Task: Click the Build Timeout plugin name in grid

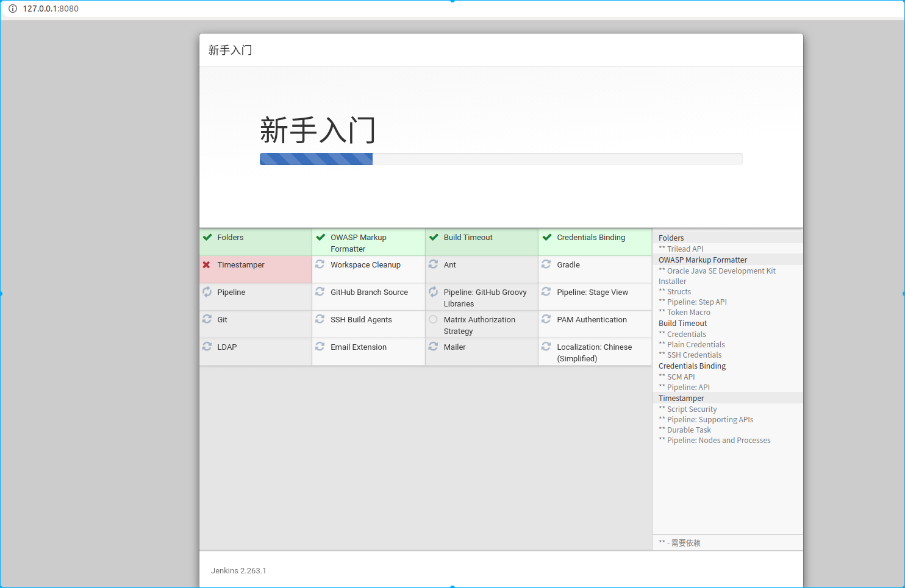Action: (x=468, y=238)
